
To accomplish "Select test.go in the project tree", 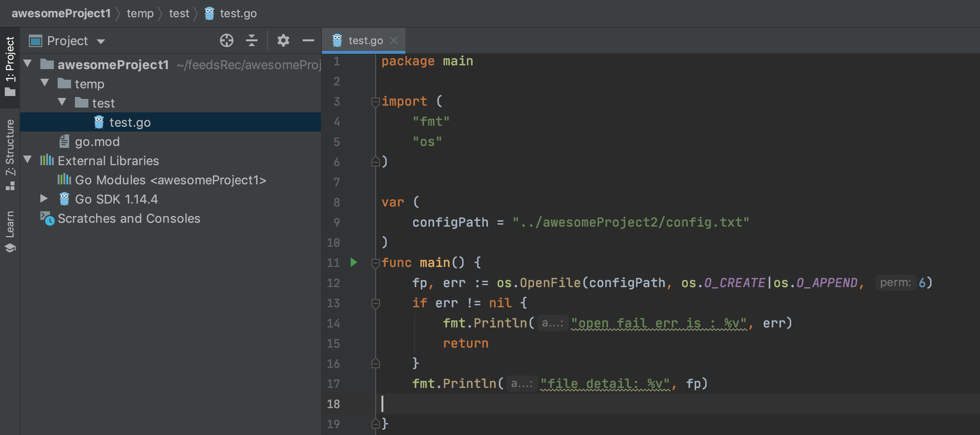I will coord(171,122).
